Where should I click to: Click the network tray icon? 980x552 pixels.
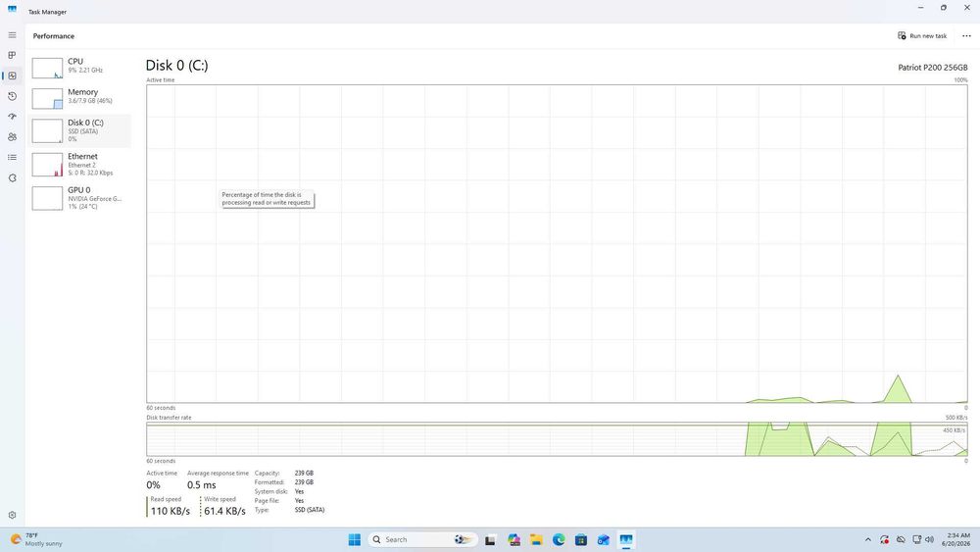[x=916, y=539]
